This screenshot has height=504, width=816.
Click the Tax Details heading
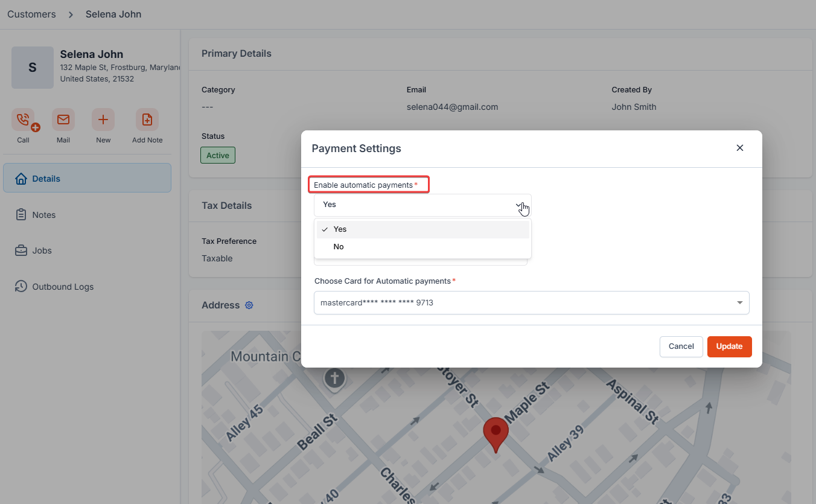click(226, 206)
